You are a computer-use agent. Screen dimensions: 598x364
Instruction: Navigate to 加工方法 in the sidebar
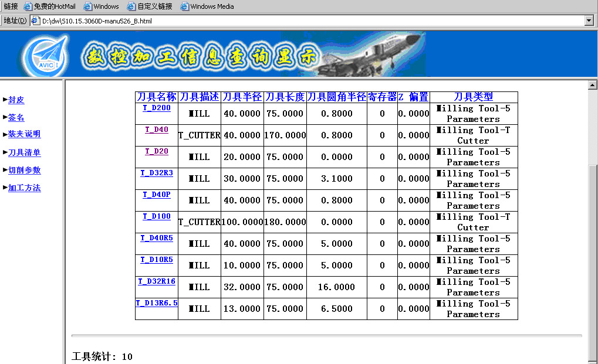click(24, 188)
